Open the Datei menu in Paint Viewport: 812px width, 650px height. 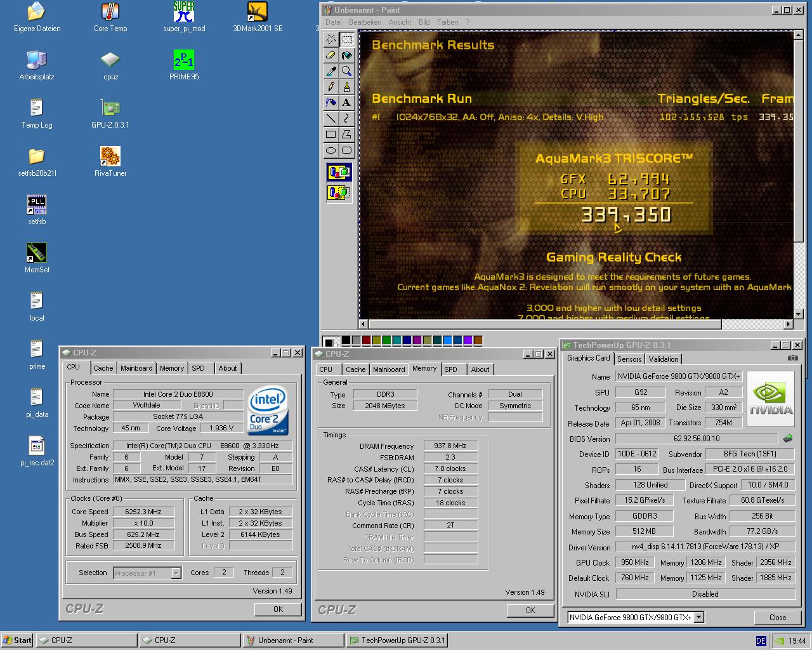pos(333,22)
